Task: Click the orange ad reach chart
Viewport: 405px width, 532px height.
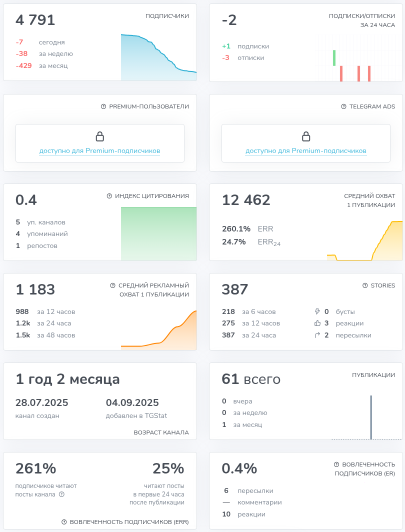Action: pos(158,330)
